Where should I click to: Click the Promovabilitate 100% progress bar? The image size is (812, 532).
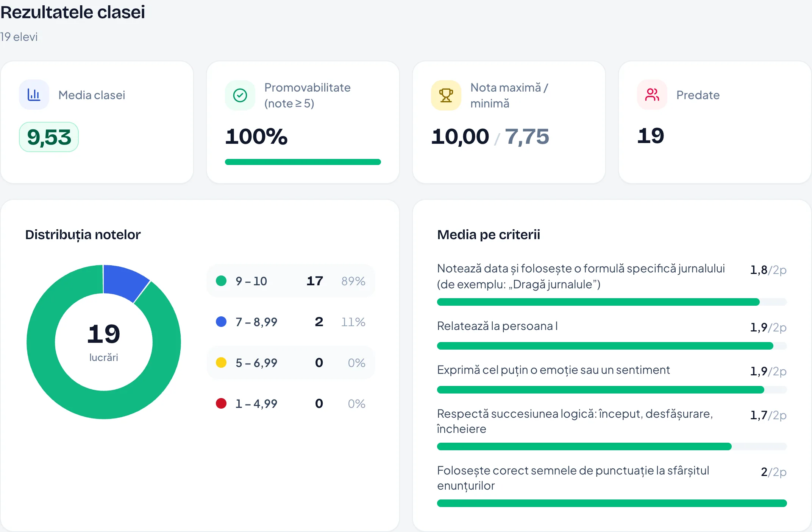[x=303, y=162]
